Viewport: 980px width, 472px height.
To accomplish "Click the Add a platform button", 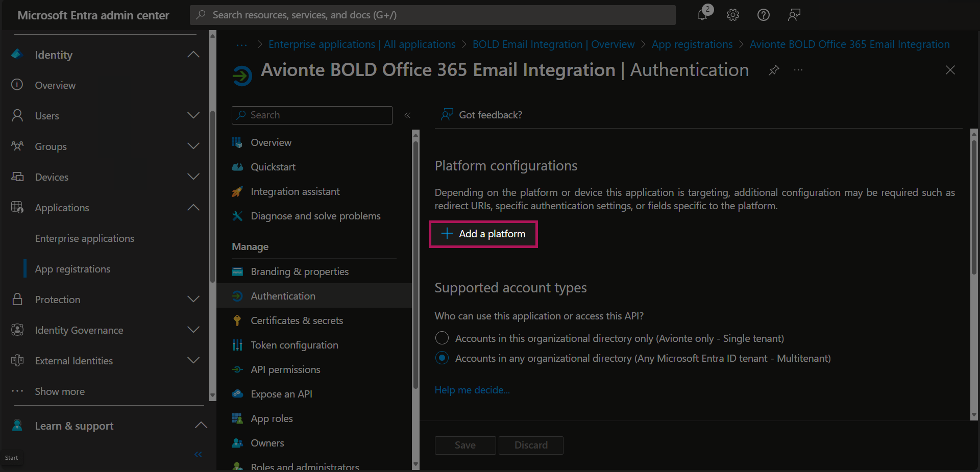I will [483, 234].
